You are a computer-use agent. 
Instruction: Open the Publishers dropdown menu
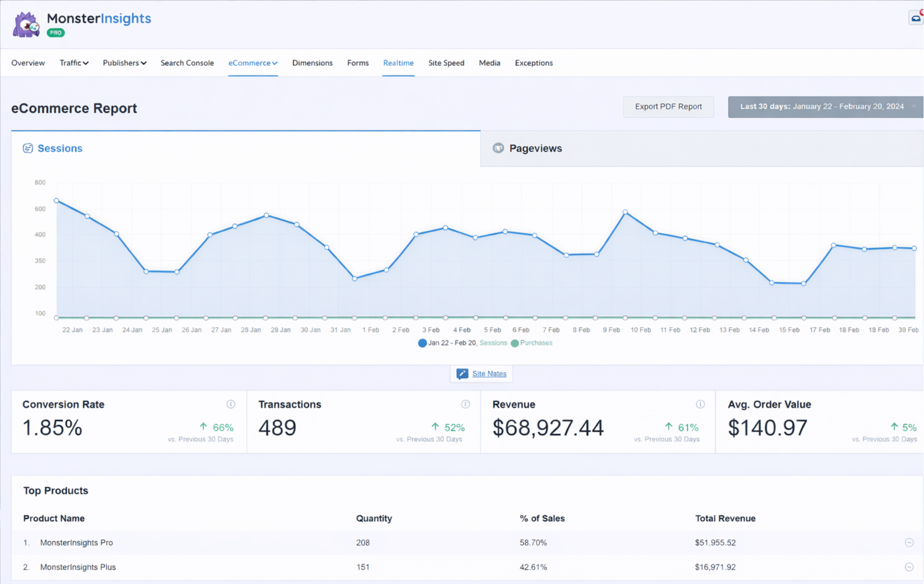click(x=124, y=63)
